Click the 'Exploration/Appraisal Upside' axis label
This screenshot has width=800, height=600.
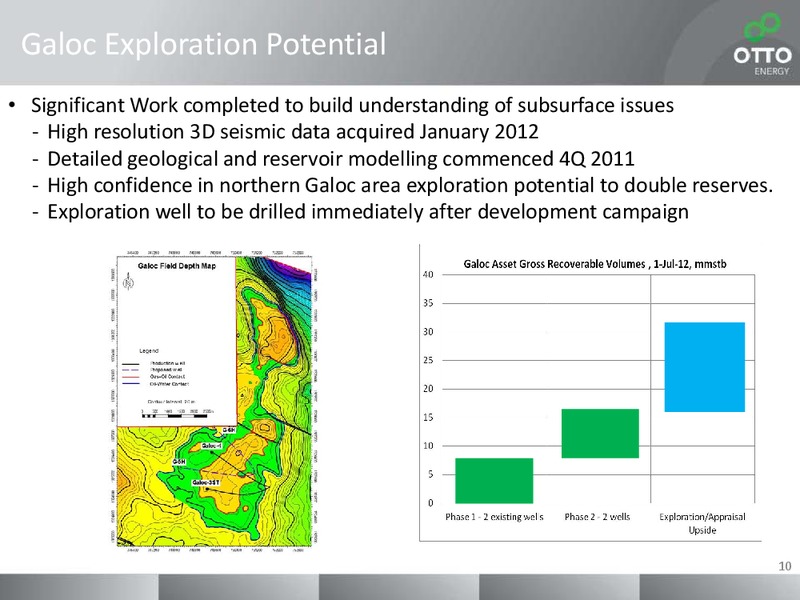point(703,523)
